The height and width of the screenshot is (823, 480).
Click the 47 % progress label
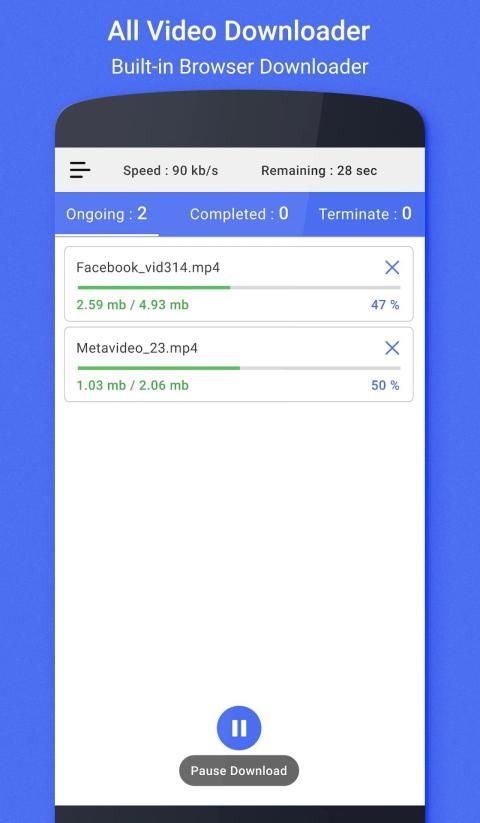tap(385, 305)
